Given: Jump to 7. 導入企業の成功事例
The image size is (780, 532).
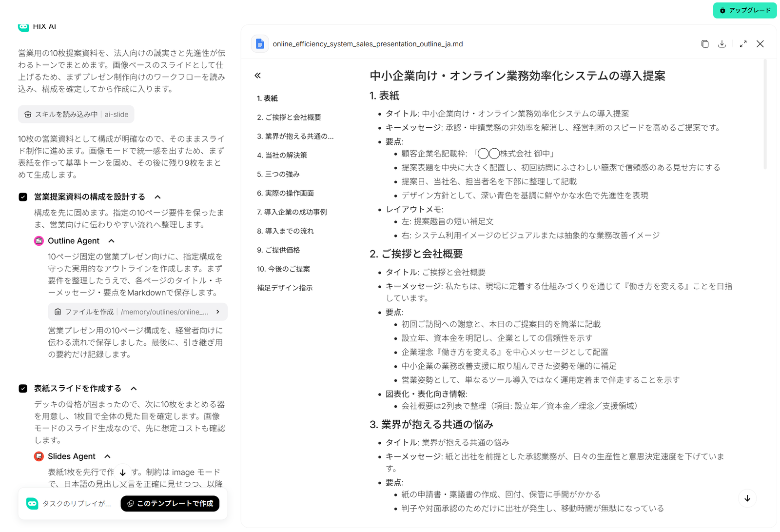Looking at the screenshot, I should click(x=292, y=212).
